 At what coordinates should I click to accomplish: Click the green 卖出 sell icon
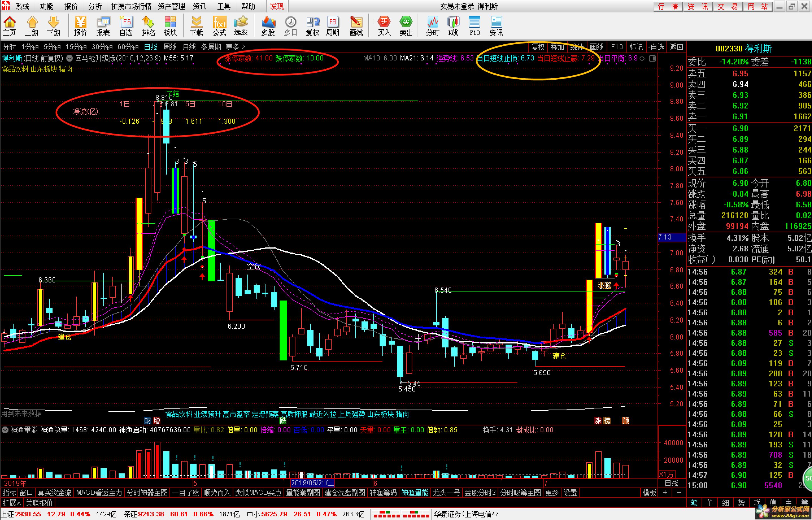(x=406, y=26)
